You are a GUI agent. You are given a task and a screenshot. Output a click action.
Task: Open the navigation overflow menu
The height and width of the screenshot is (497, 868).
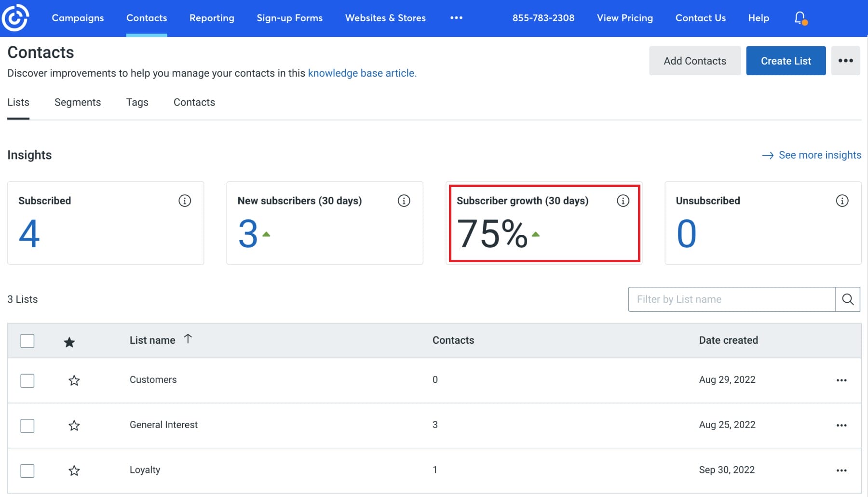(x=456, y=18)
